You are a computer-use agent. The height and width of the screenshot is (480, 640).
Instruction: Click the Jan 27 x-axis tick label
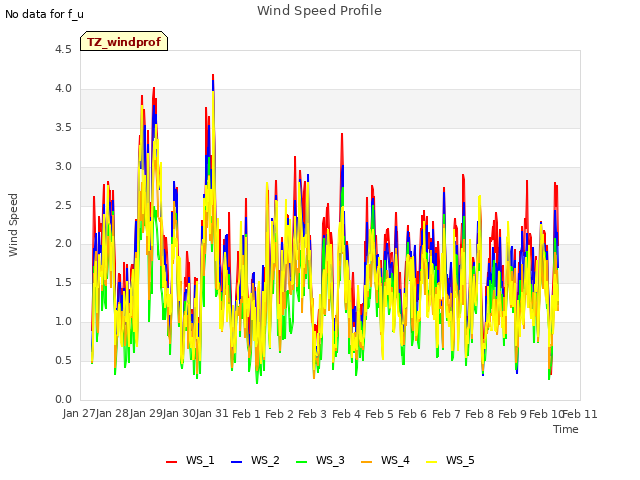click(x=80, y=413)
